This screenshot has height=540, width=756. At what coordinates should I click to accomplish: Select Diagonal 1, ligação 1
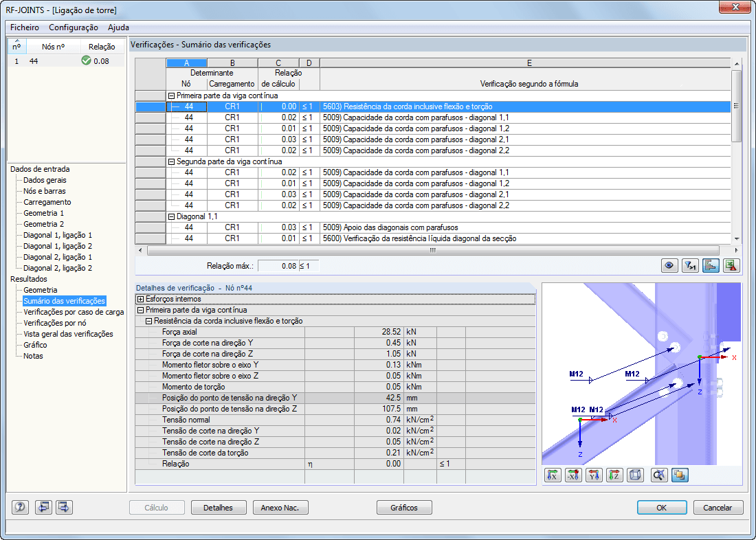[x=57, y=235]
